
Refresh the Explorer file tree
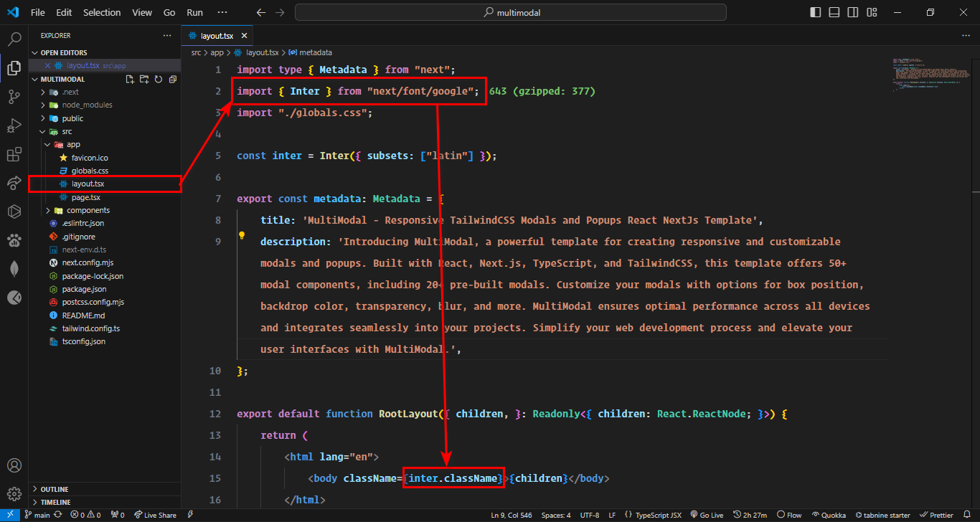(x=159, y=79)
